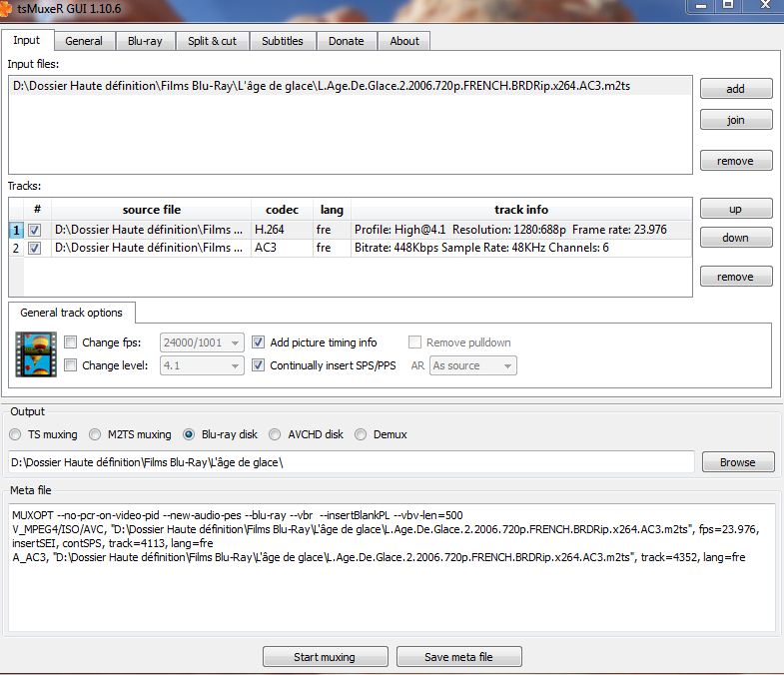Image resolution: width=784 pixels, height=675 pixels.
Task: Click fre language cell of AC3 track
Action: point(332,248)
